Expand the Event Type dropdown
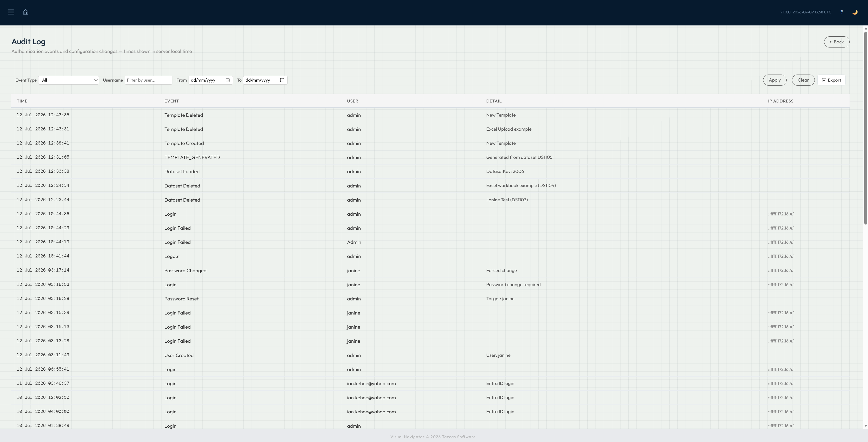The image size is (868, 442). (x=68, y=80)
